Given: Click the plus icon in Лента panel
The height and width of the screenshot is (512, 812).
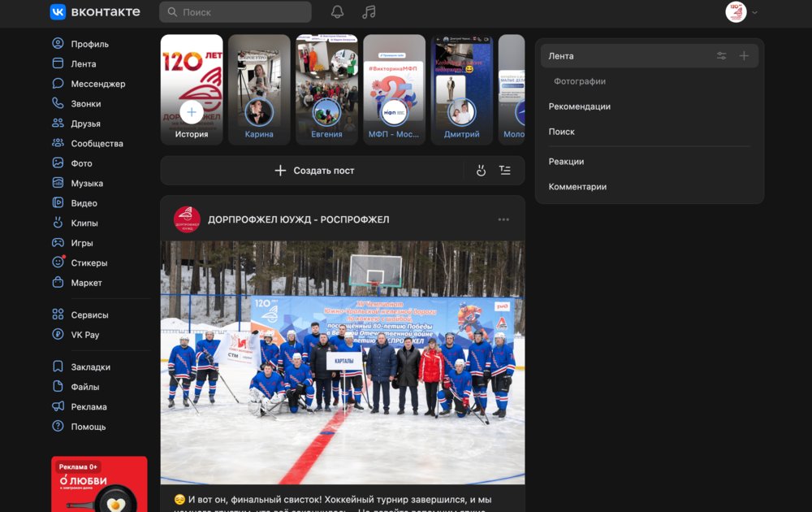Looking at the screenshot, I should point(744,56).
